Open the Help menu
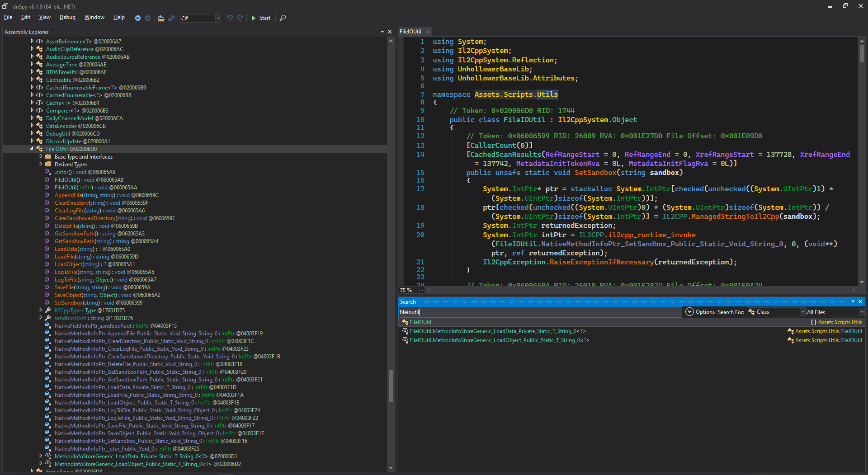This screenshot has width=868, height=475. (x=119, y=17)
